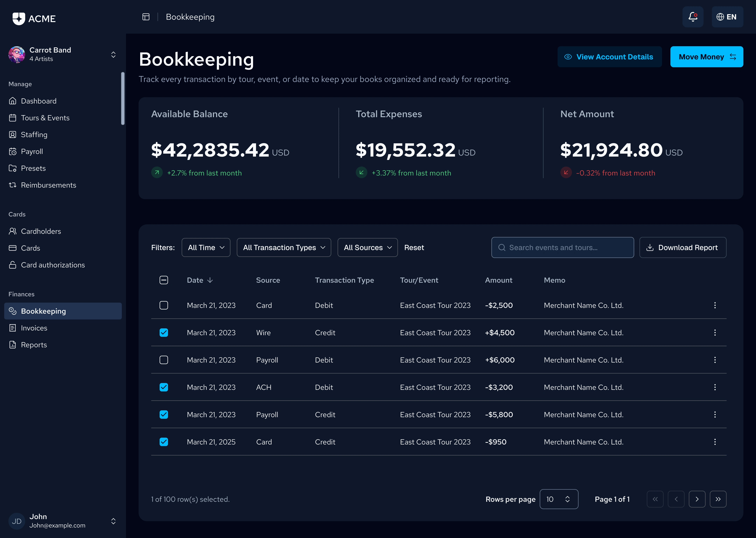Navigate to Tours & Events
Screen dimensions: 756x538
click(x=45, y=118)
